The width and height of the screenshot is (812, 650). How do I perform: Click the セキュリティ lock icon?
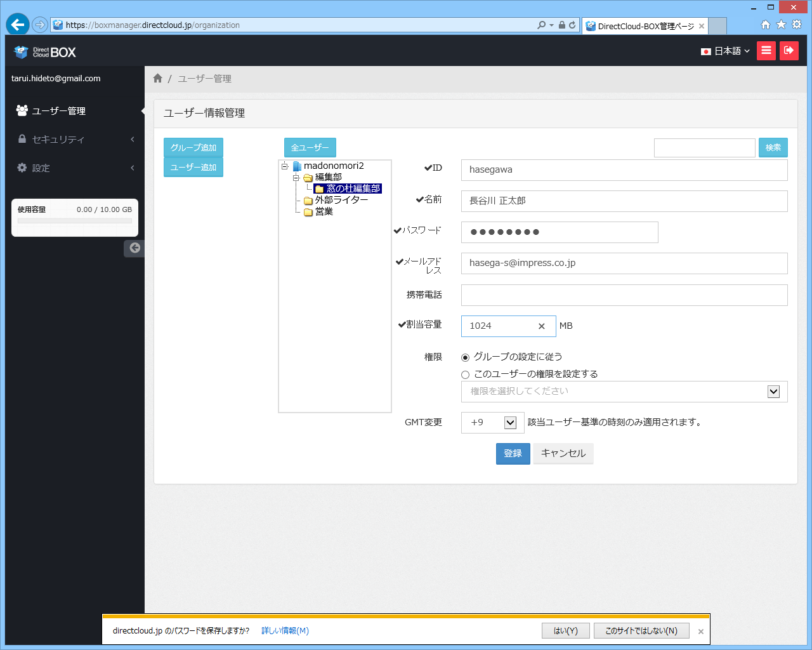[x=21, y=139]
